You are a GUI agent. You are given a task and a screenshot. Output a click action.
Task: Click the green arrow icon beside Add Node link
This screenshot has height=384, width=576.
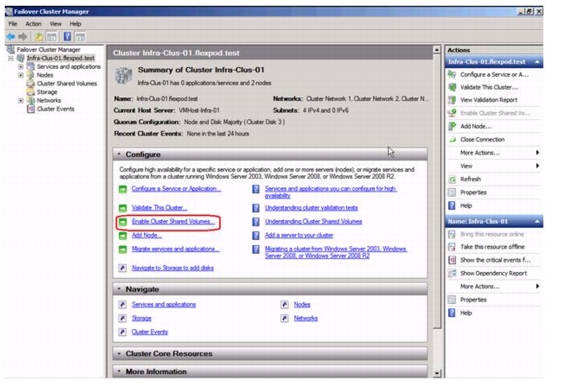click(x=123, y=236)
